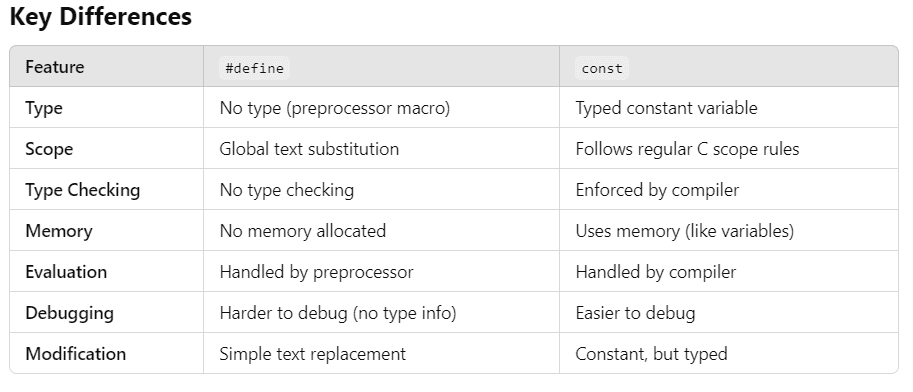The image size is (913, 392).
Task: Select the Evaluation row label
Action: pos(66,272)
